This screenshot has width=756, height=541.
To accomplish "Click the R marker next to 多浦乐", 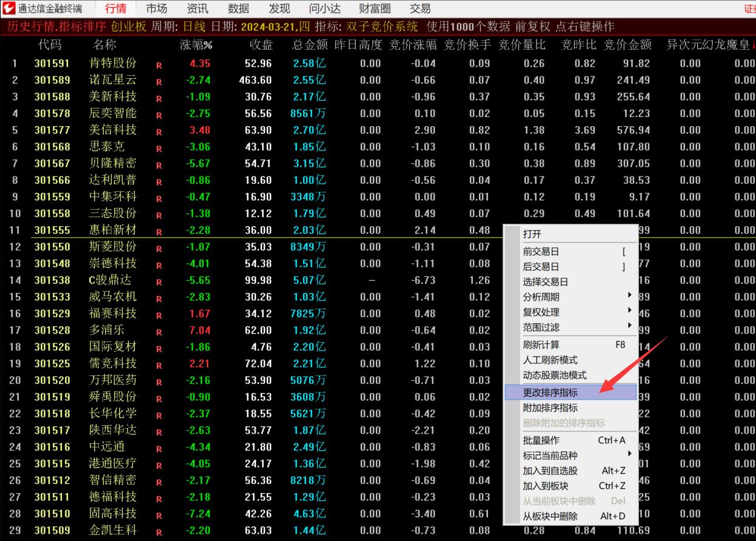I will [x=159, y=332].
